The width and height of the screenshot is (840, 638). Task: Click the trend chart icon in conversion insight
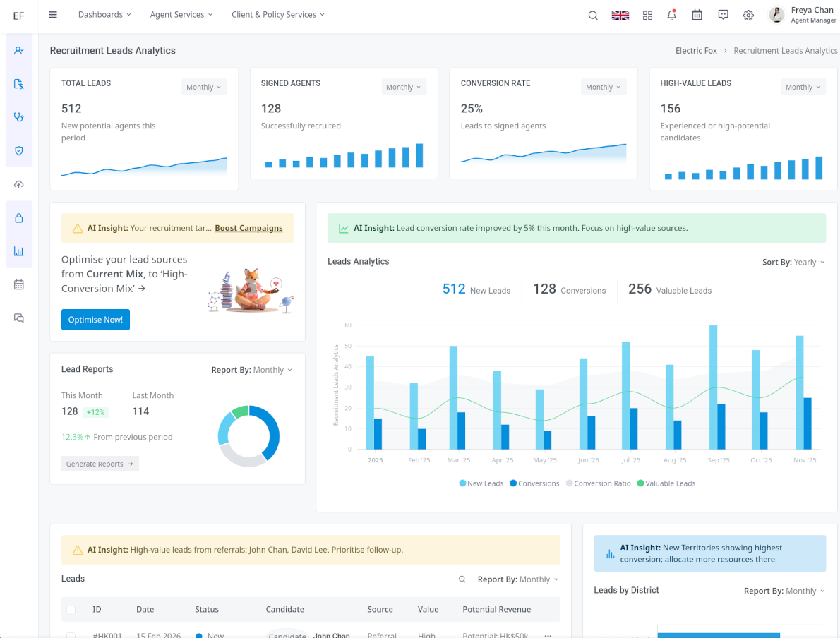pyautogui.click(x=343, y=229)
